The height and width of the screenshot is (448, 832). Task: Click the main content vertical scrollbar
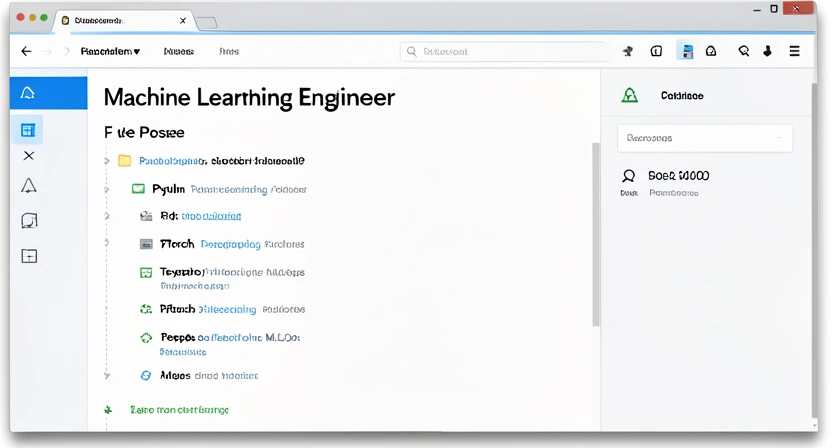coord(596,234)
